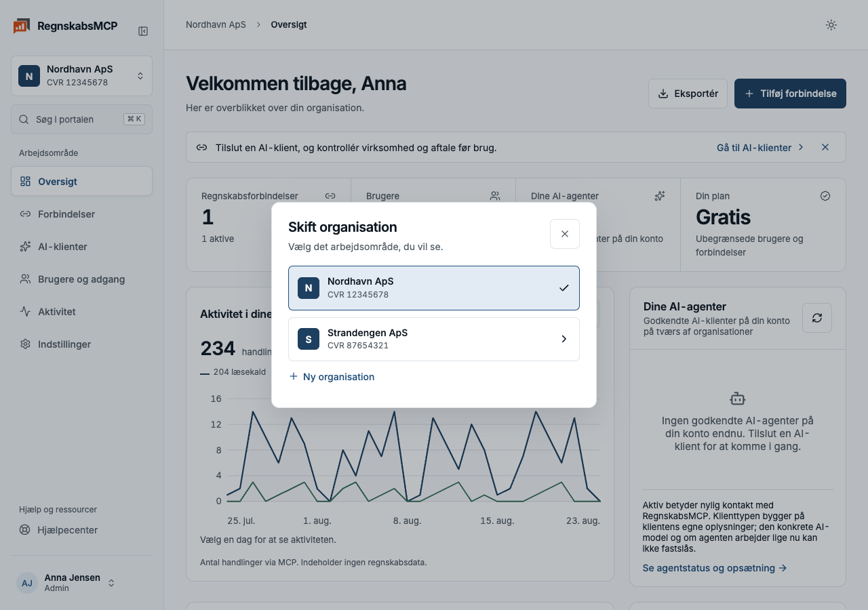Click the robot icon in AI-agenter panel

point(738,399)
